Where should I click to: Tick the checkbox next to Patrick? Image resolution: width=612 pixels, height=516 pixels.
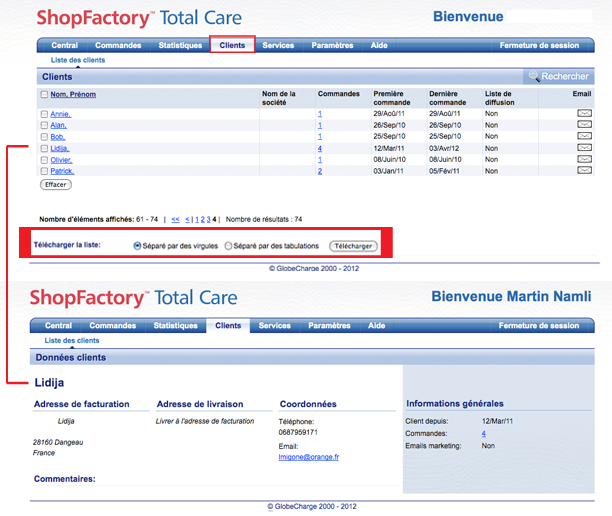44,171
